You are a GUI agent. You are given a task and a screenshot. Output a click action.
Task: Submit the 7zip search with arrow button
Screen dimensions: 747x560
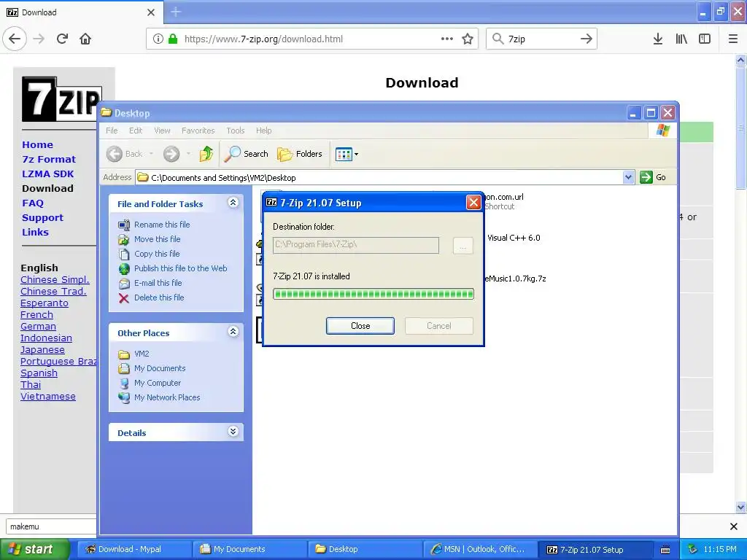586,39
